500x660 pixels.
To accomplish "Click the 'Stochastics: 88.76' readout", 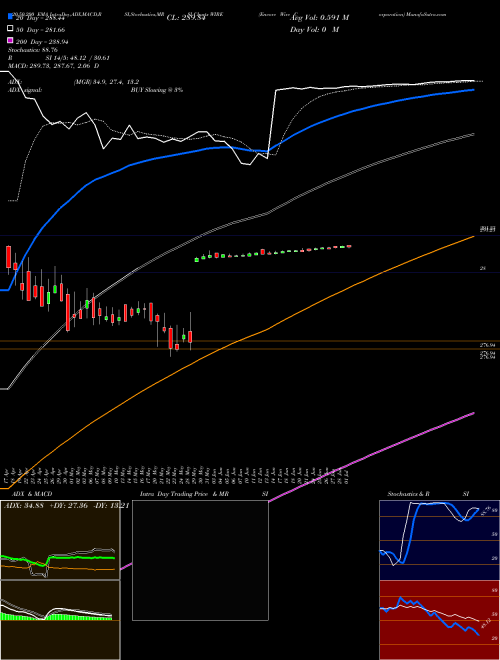I will (33, 50).
